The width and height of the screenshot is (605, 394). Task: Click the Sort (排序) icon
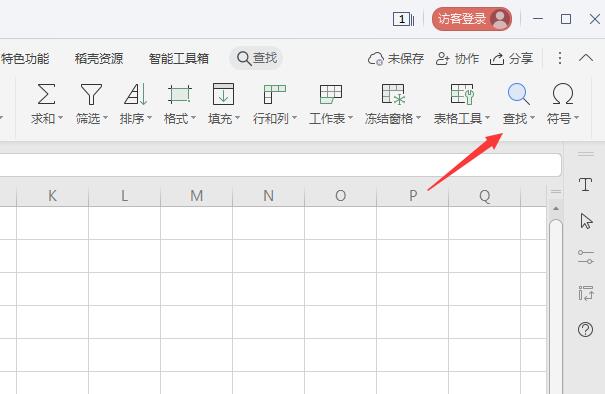(x=135, y=94)
